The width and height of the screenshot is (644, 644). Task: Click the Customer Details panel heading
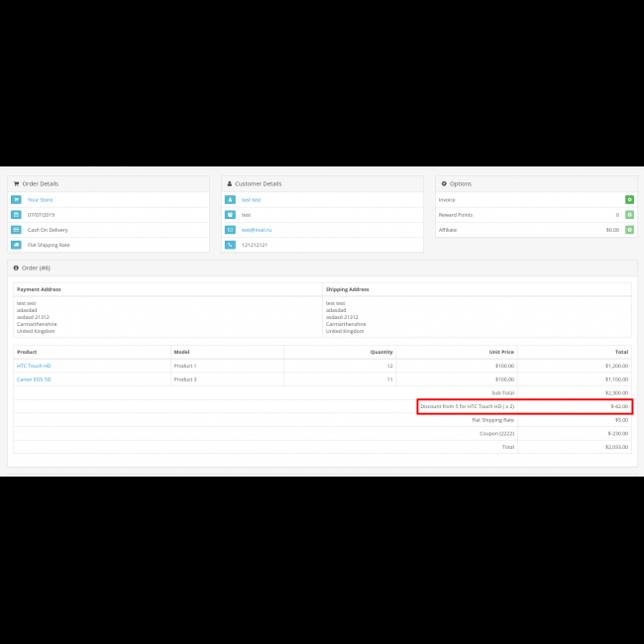[x=257, y=183]
